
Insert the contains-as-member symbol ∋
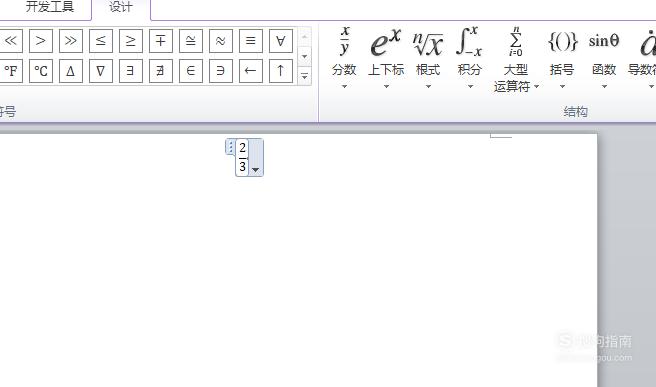point(221,71)
